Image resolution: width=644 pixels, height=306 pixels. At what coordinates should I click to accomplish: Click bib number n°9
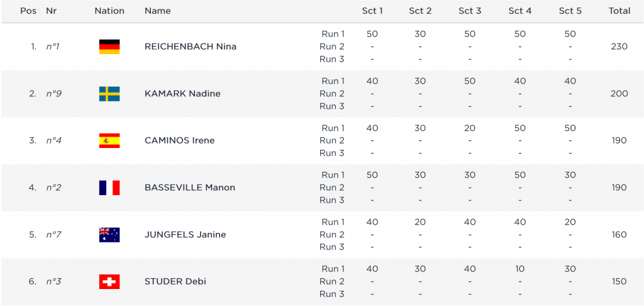click(x=54, y=94)
